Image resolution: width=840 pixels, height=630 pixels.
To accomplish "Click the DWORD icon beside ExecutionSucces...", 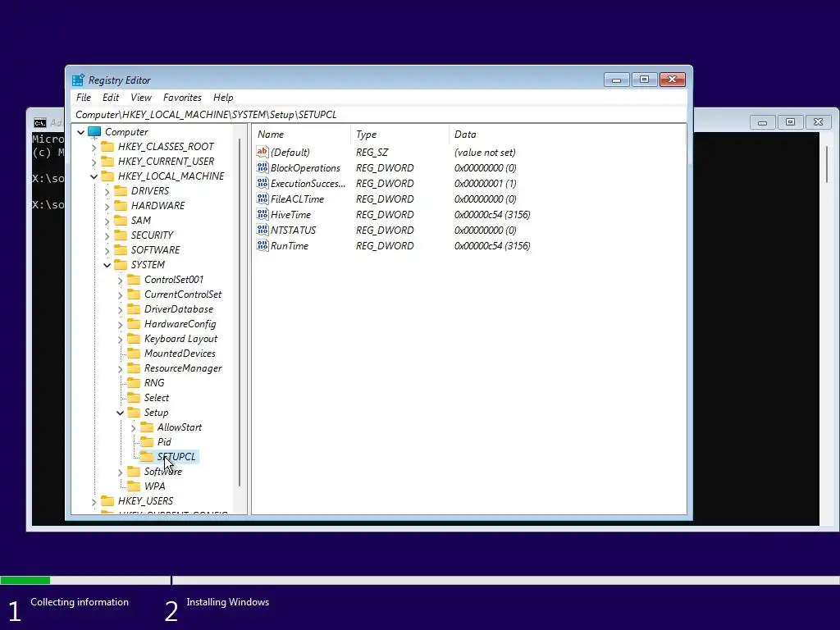I will pos(262,183).
